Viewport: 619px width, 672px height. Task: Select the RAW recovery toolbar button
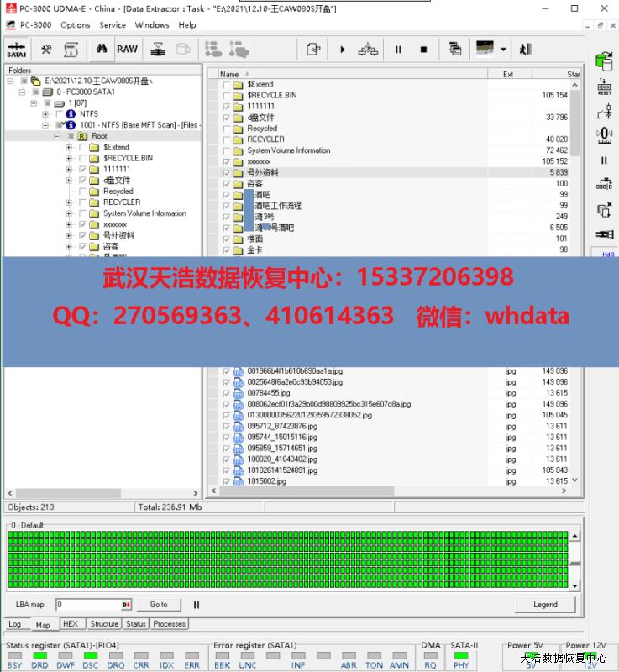tap(127, 49)
